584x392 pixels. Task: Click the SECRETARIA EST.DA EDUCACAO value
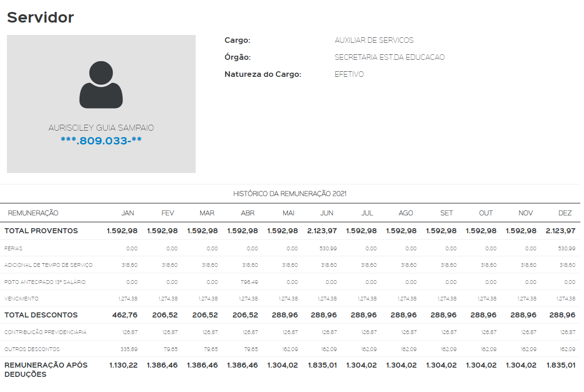(390, 58)
